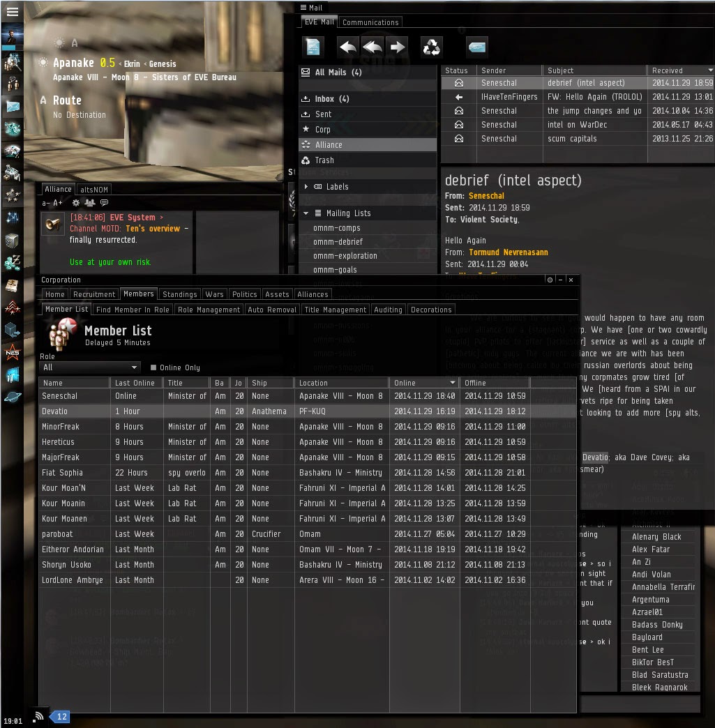Image resolution: width=715 pixels, height=728 pixels.
Task: Click the Ekrin constellation link
Action: tap(131, 64)
